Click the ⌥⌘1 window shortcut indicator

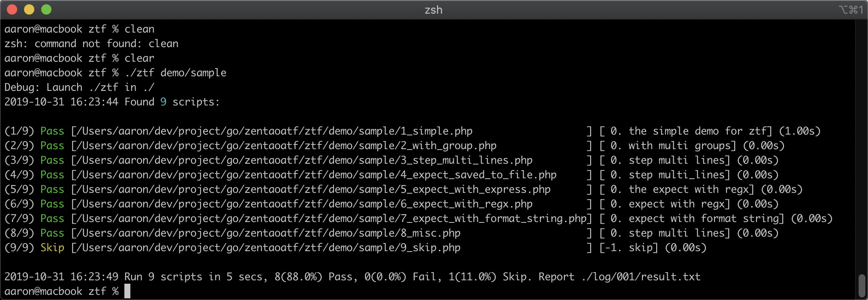click(850, 10)
